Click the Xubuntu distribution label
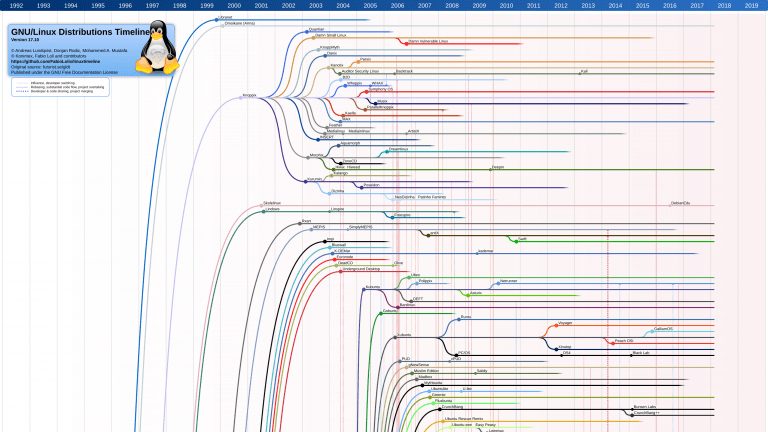 point(404,335)
